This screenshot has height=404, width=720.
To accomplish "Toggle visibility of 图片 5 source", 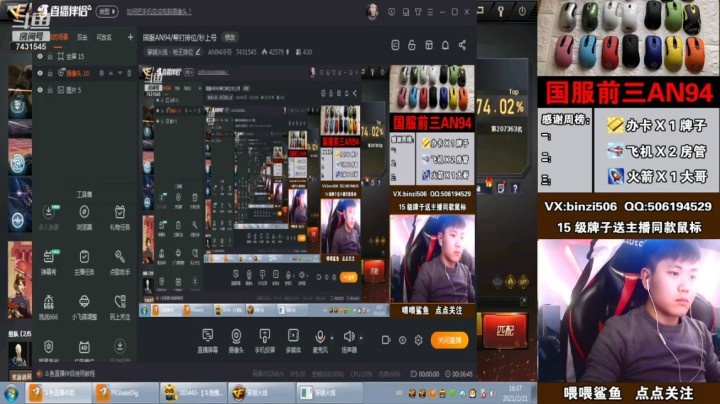I will point(40,90).
